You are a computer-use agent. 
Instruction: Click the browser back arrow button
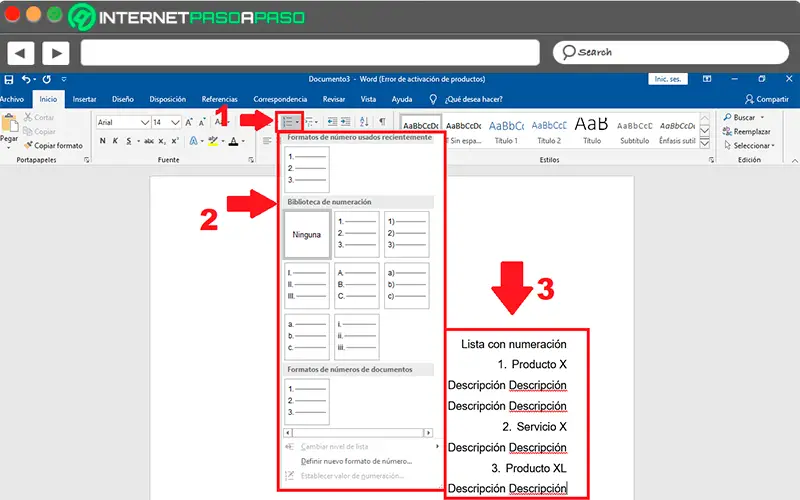click(20, 53)
